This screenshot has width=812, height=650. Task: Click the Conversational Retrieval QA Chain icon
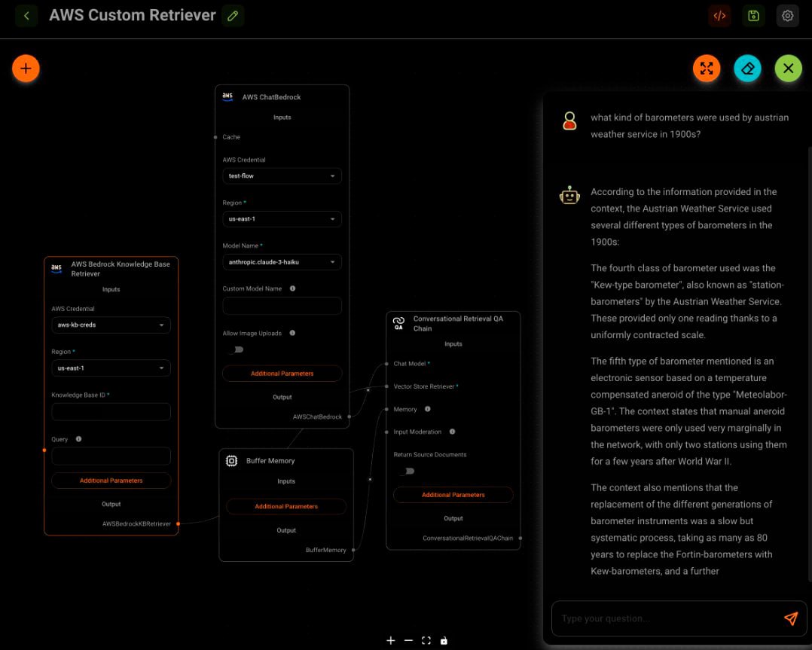click(x=398, y=323)
